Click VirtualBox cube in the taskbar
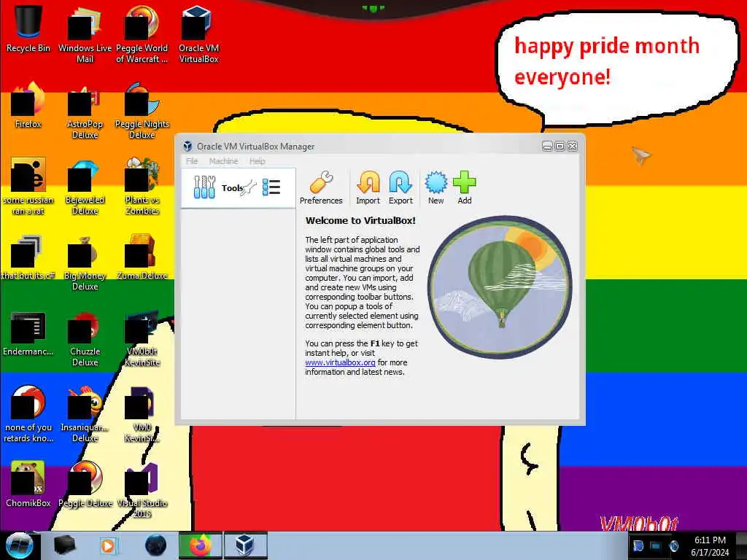Viewport: 747px width, 560px height. [x=245, y=545]
